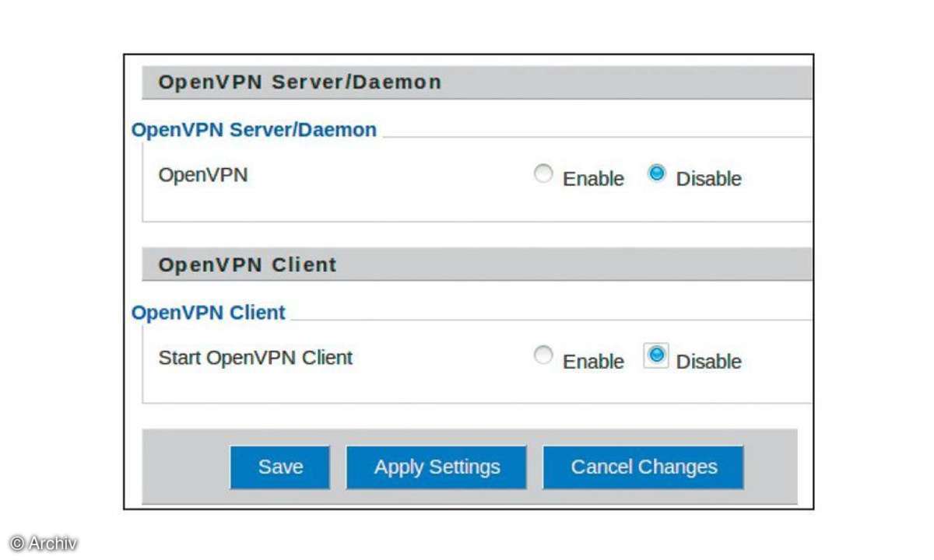Click Disable text label for Start OpenVPN Client
The image size is (934, 560).
tap(708, 362)
